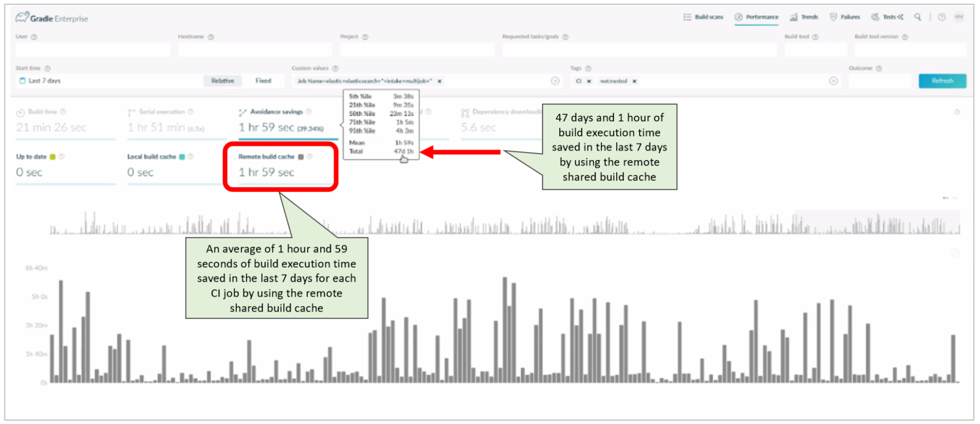Clear all custom values with circled X
This screenshot has height=424, width=980.
tap(555, 81)
